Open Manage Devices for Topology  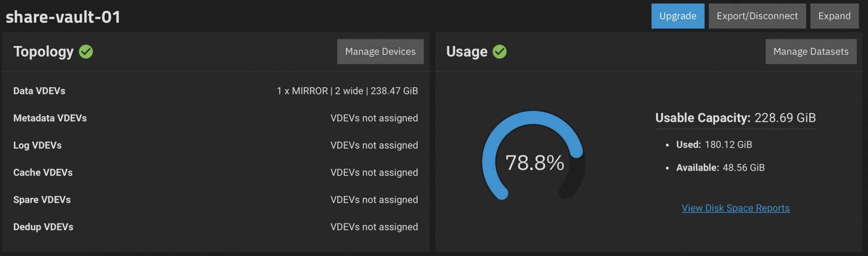pos(380,51)
